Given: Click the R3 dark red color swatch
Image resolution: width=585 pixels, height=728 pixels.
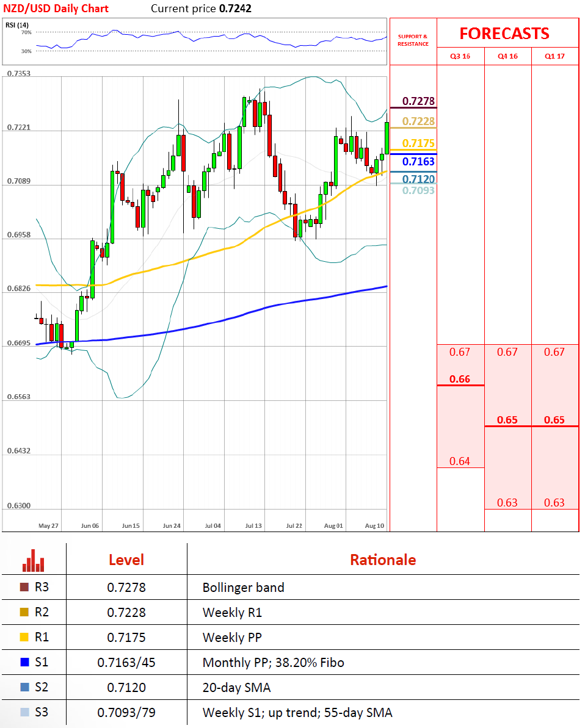Looking at the screenshot, I should click(24, 587).
